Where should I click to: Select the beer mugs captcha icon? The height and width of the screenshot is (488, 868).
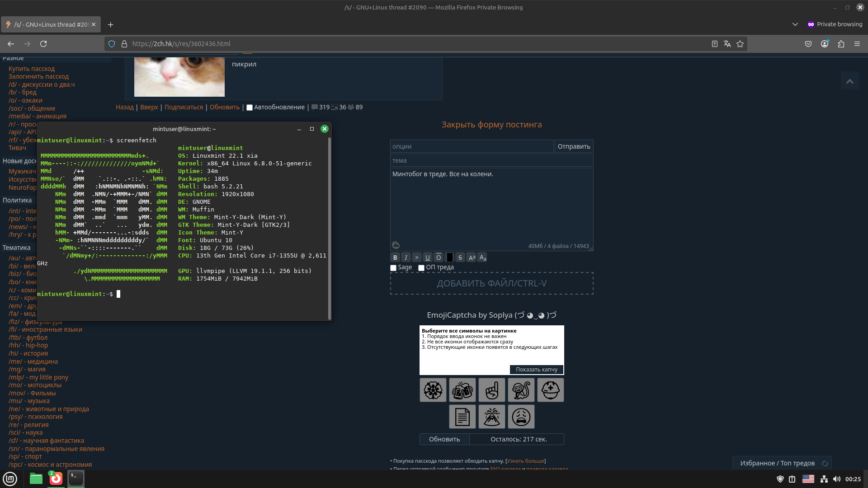pos(462,390)
